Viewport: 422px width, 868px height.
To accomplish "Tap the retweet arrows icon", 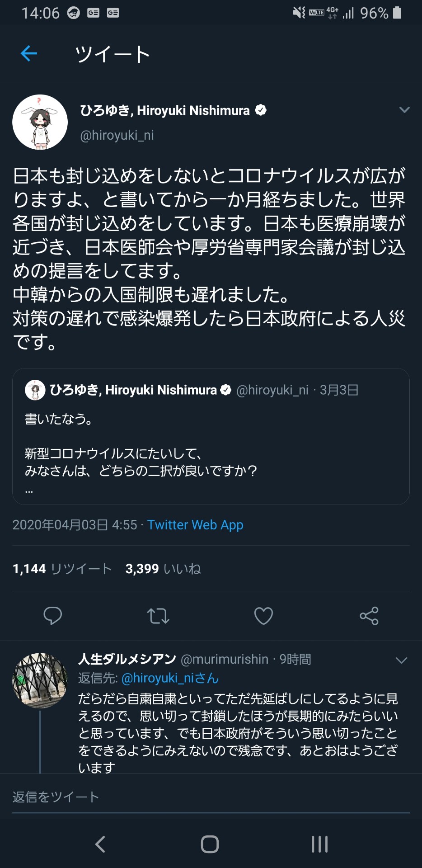I will click(x=158, y=616).
